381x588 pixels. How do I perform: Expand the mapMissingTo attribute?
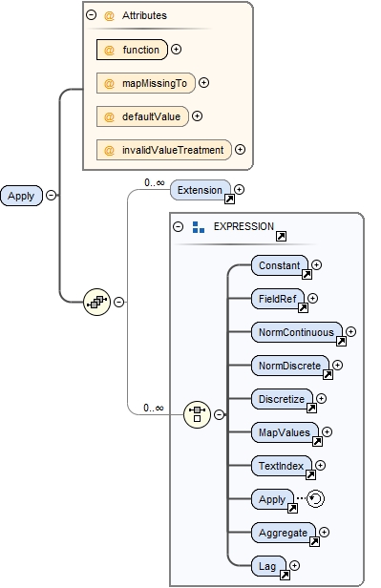pos(203,82)
